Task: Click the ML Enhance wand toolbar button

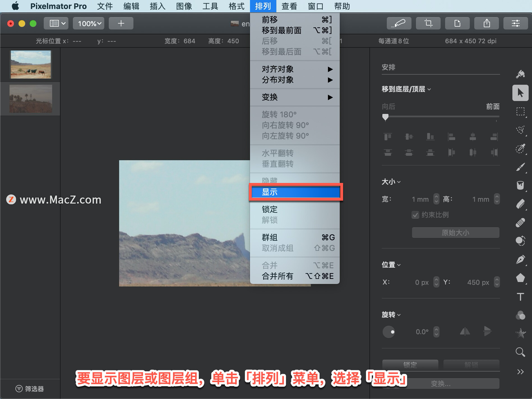Action: pos(399,23)
